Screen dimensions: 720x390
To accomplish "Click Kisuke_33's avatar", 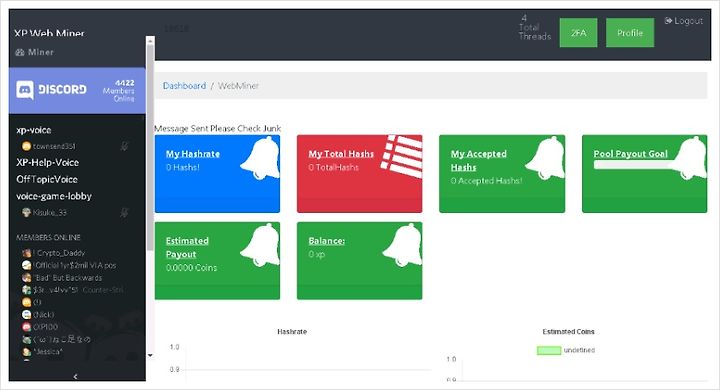I will [x=27, y=212].
